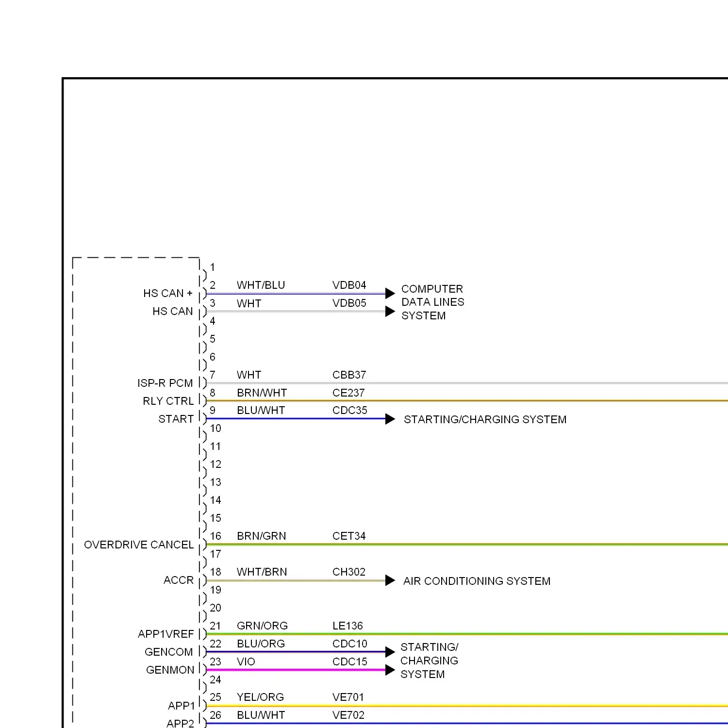The width and height of the screenshot is (728, 728).
Task: Click the arrowhead ending the VDB05 wire
Action: pyautogui.click(x=390, y=311)
